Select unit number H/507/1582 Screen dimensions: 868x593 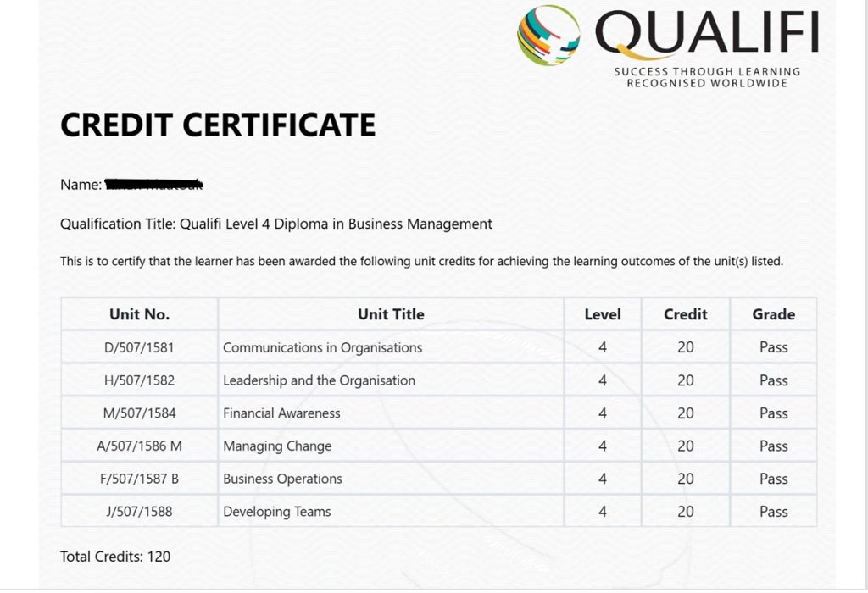140,380
